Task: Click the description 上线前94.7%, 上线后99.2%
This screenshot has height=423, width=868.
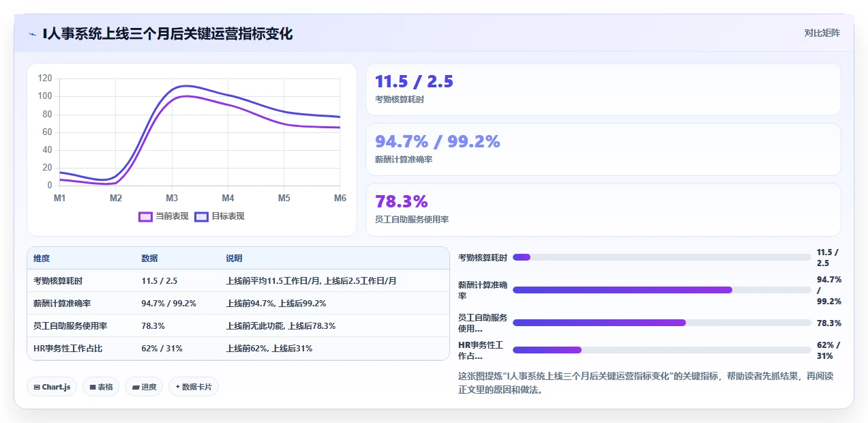Action: [x=275, y=303]
